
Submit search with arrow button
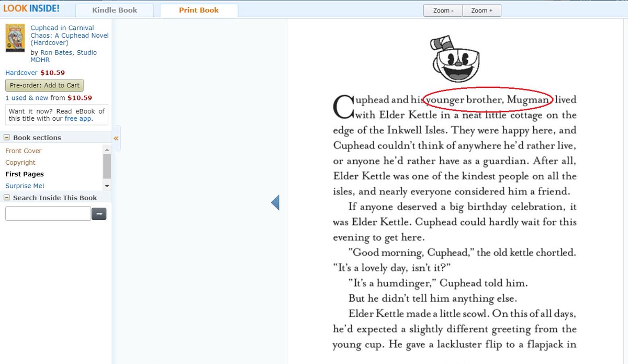point(99,213)
